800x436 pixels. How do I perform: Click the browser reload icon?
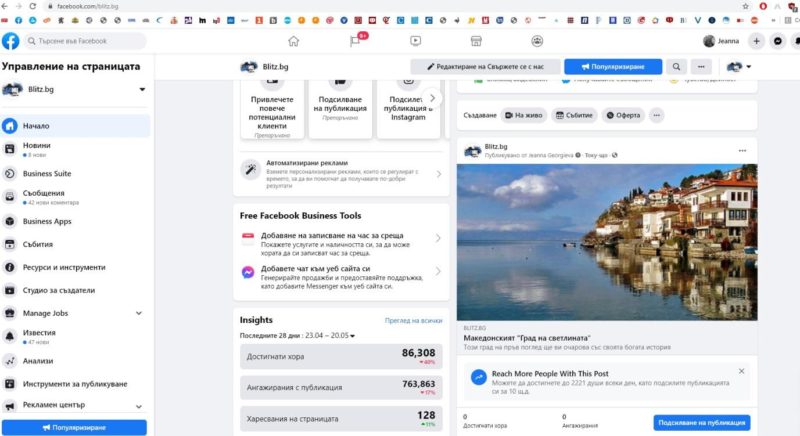(33, 6)
